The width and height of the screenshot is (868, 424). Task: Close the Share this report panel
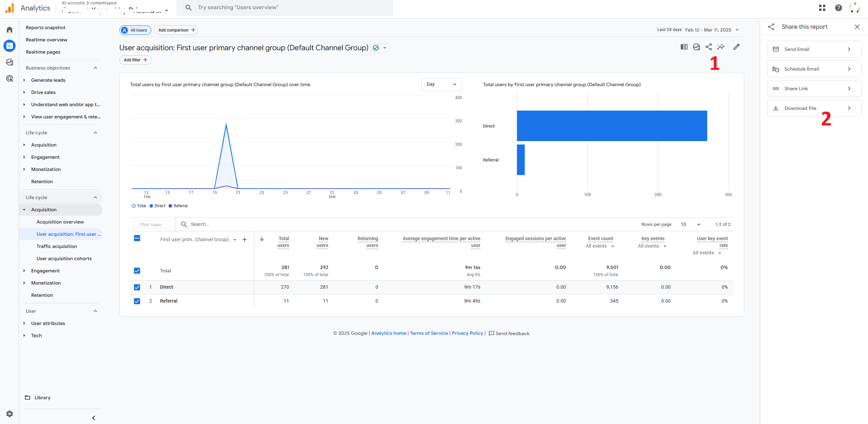click(x=857, y=27)
